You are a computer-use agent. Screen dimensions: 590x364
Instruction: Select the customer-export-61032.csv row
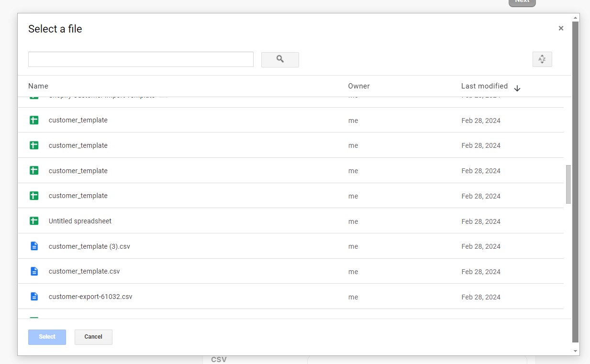[90, 297]
